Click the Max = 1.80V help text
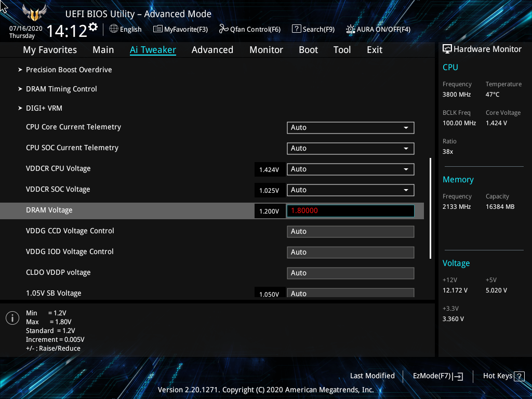Image resolution: width=532 pixels, height=399 pixels. click(x=49, y=322)
